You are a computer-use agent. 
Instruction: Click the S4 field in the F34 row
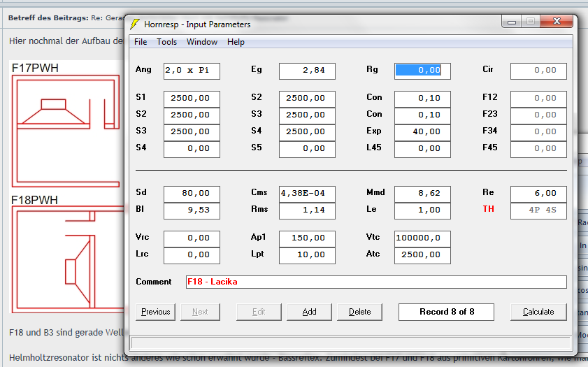pos(307,132)
